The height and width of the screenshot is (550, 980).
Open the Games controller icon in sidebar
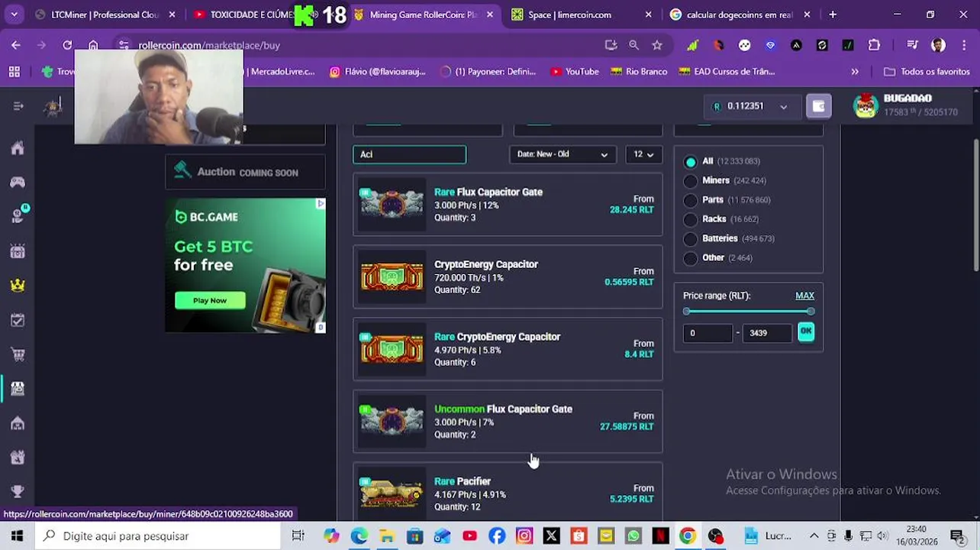coord(18,182)
